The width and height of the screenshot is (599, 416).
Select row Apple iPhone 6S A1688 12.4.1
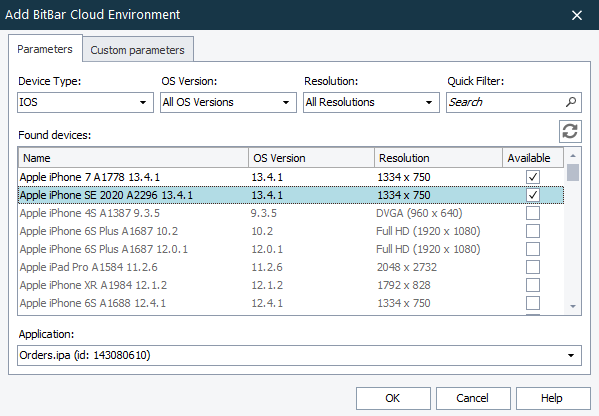pyautogui.click(x=291, y=303)
